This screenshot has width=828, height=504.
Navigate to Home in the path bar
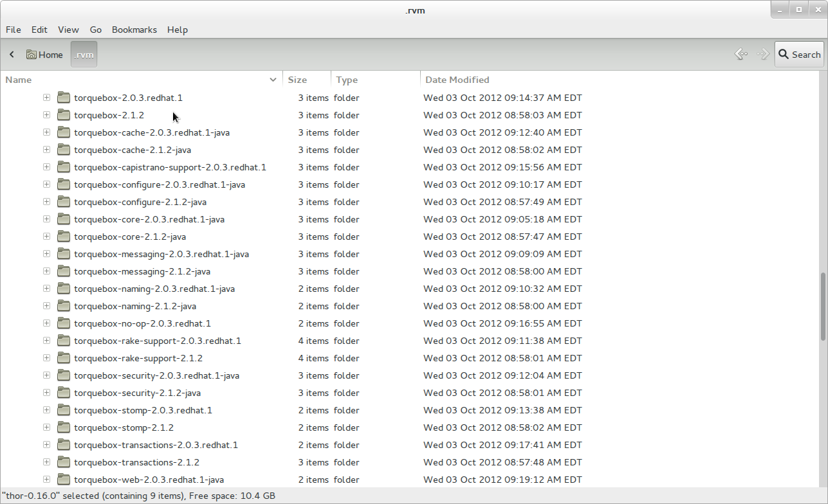[x=44, y=55]
